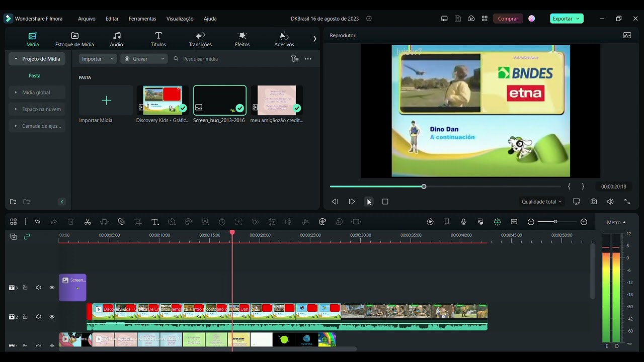The image size is (644, 362).
Task: Open the Qualidade total dropdown
Action: (x=541, y=202)
